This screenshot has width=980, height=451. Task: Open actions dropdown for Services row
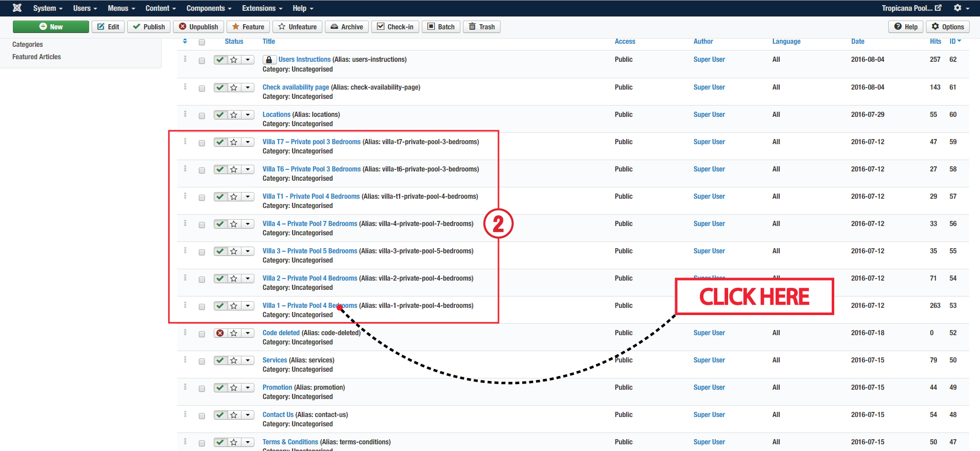(248, 360)
